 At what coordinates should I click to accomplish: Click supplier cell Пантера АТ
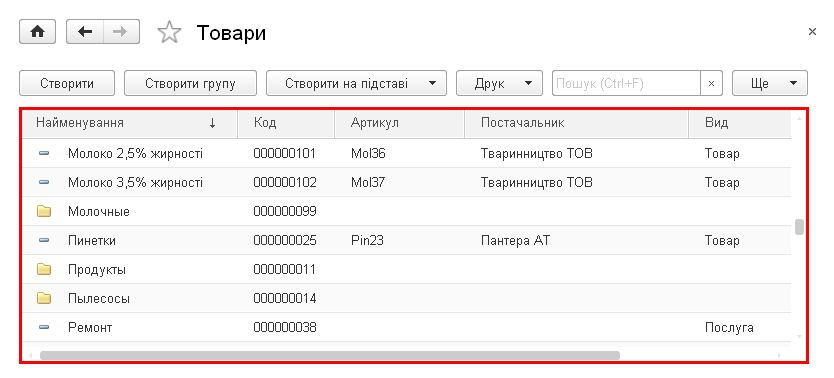515,240
